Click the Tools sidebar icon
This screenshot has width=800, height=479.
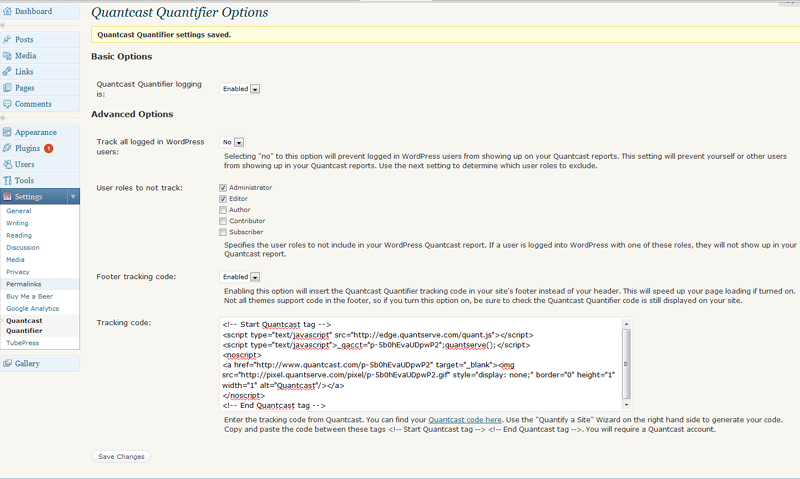7,180
